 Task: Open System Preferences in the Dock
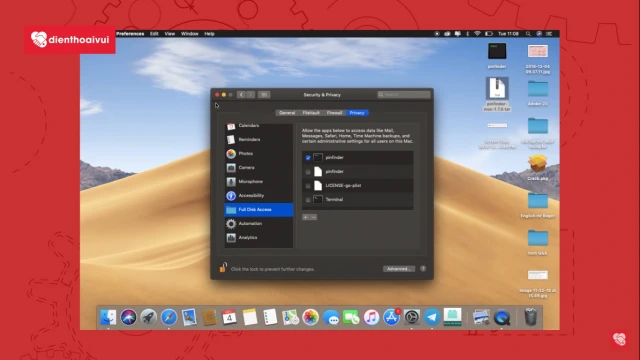click(x=411, y=317)
